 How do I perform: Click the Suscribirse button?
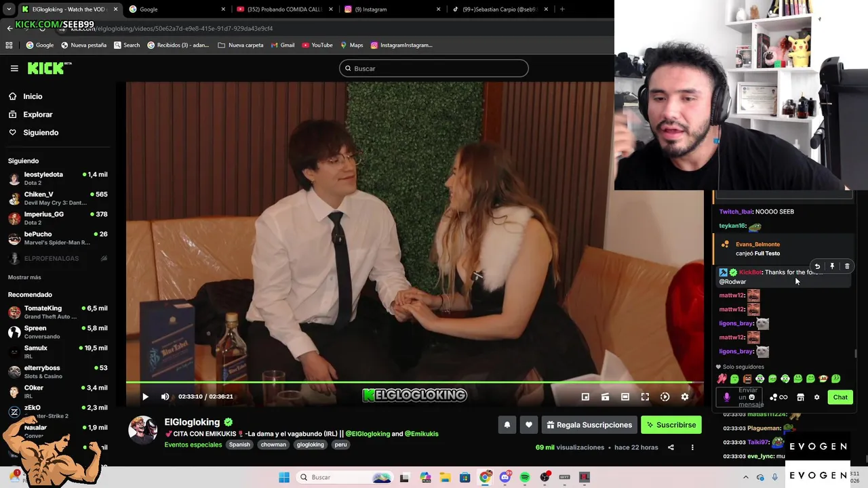671,425
